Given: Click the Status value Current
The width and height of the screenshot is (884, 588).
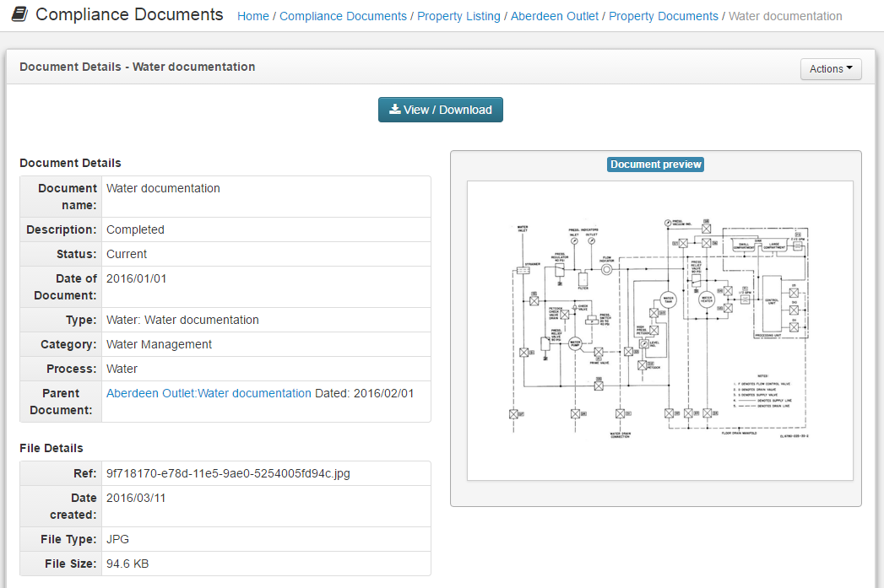Looking at the screenshot, I should 127,254.
